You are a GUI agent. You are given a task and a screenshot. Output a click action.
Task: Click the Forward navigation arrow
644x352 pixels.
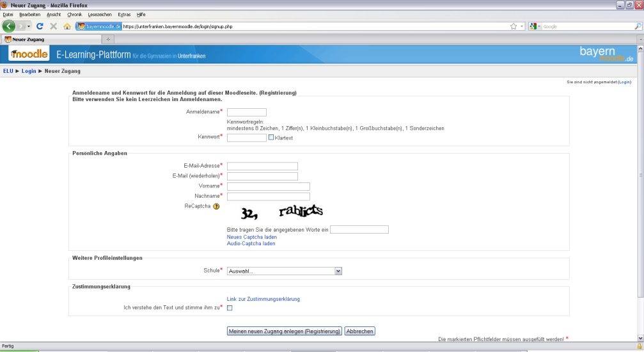pyautogui.click(x=20, y=26)
